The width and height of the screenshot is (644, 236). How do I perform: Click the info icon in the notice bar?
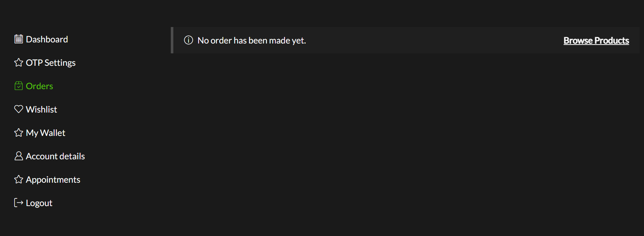[x=188, y=40]
